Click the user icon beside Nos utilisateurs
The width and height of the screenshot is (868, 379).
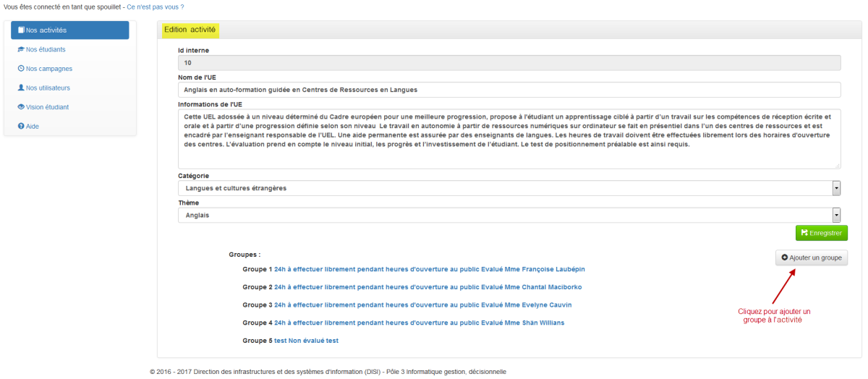click(x=21, y=88)
